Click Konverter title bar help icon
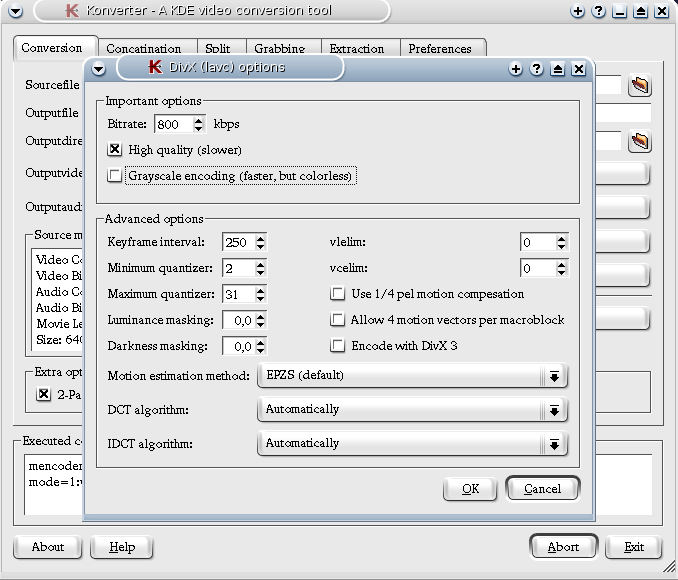 598,11
